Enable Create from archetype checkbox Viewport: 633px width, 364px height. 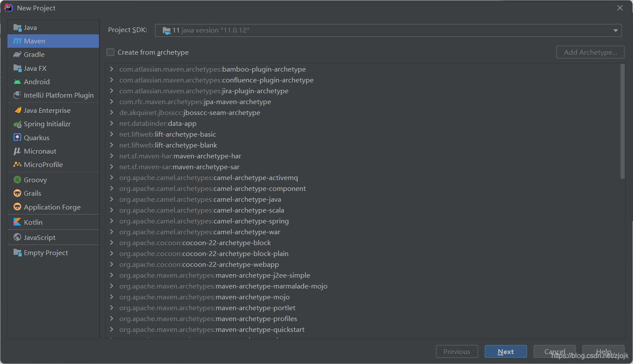(111, 52)
